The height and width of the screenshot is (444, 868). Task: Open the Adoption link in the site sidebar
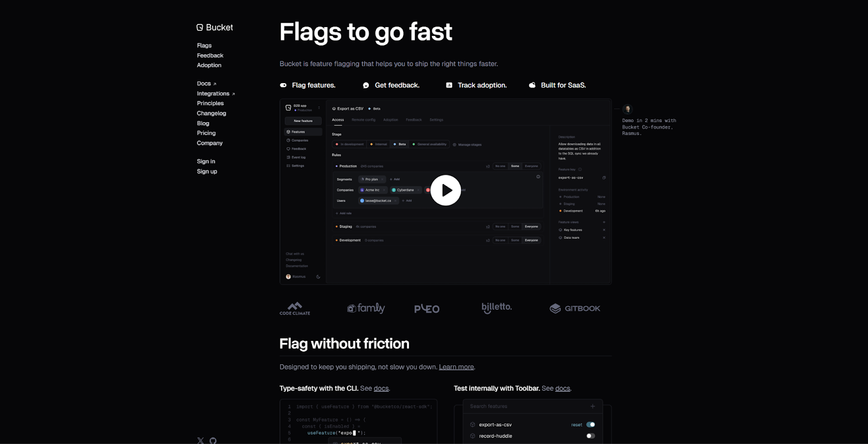tap(209, 65)
